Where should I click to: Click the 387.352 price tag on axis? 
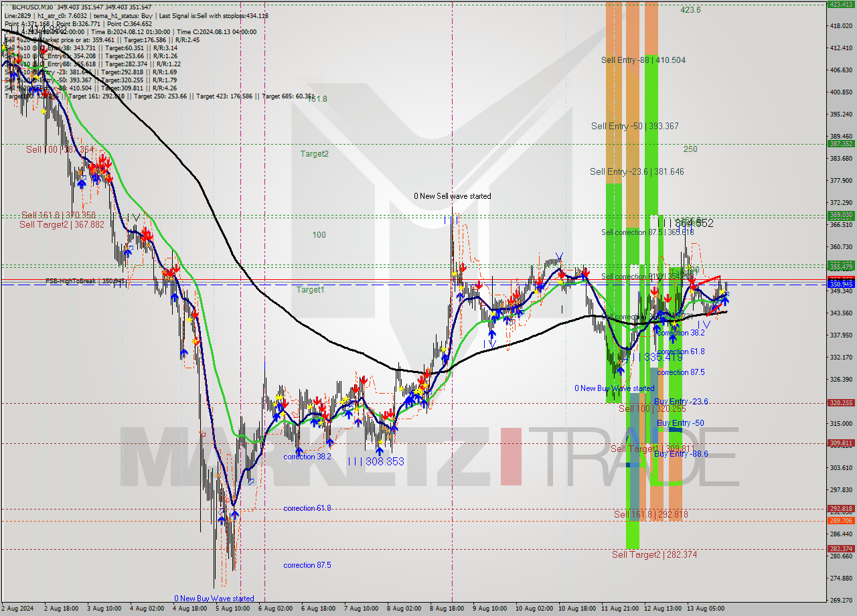[x=842, y=143]
